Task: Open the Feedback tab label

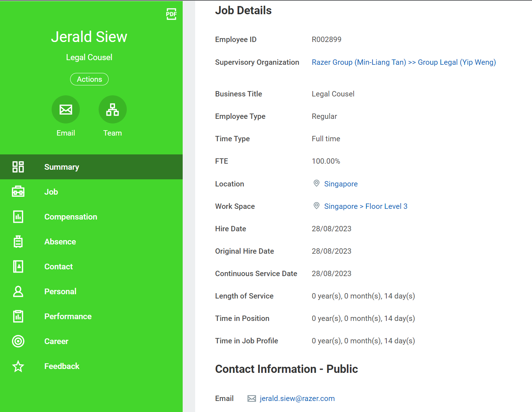Action: [62, 366]
